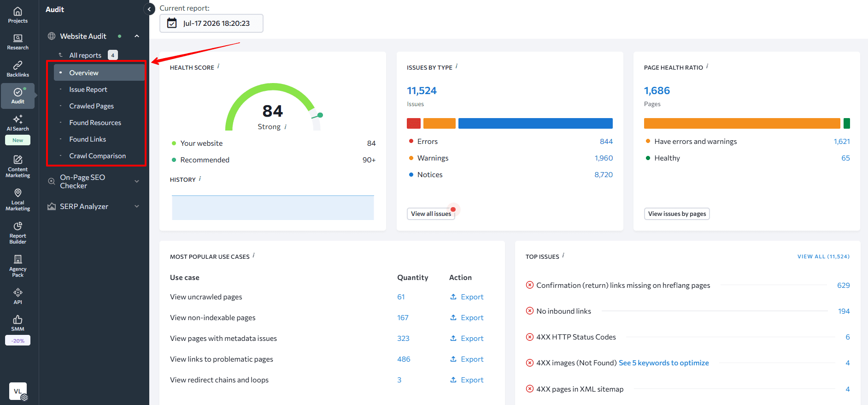The image size is (868, 405).
Task: Open Crawled Pages menu item
Action: tap(91, 106)
